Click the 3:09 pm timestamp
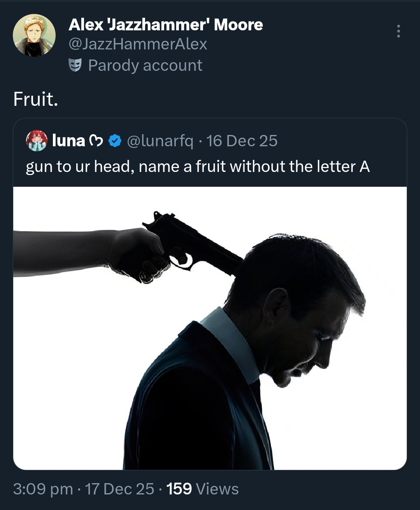Image resolution: width=420 pixels, height=510 pixels. 43,489
